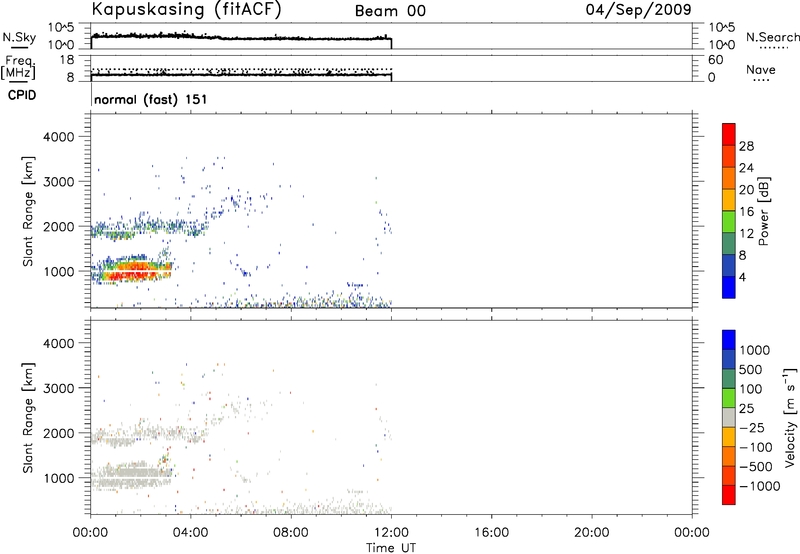Pick yellow Power colorbar segment between 16 and 20

pos(729,199)
